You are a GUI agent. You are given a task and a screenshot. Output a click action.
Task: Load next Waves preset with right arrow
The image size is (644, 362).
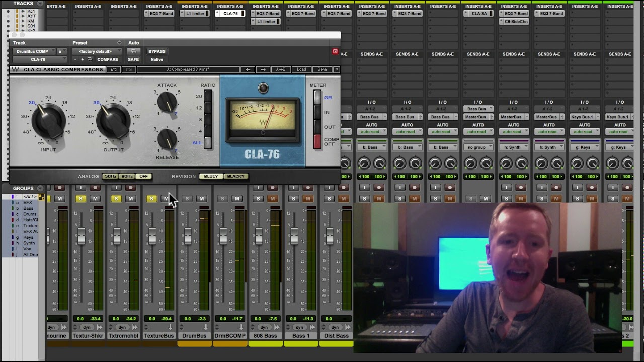(x=263, y=69)
